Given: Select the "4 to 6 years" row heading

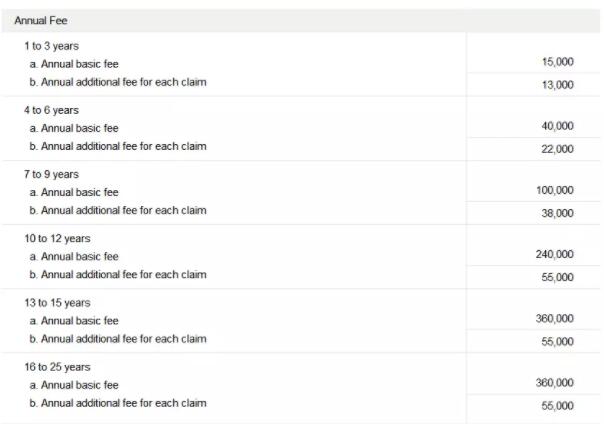Looking at the screenshot, I should tap(51, 110).
